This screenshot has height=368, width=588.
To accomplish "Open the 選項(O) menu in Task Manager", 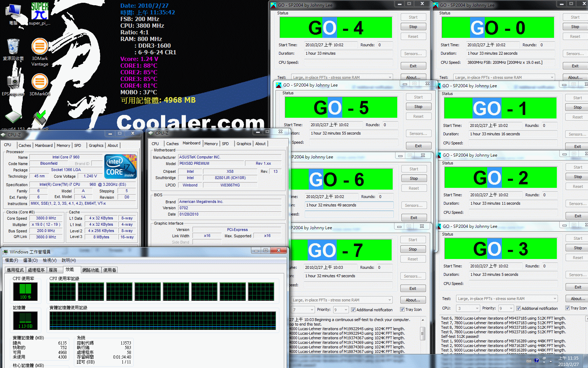I will pos(30,260).
